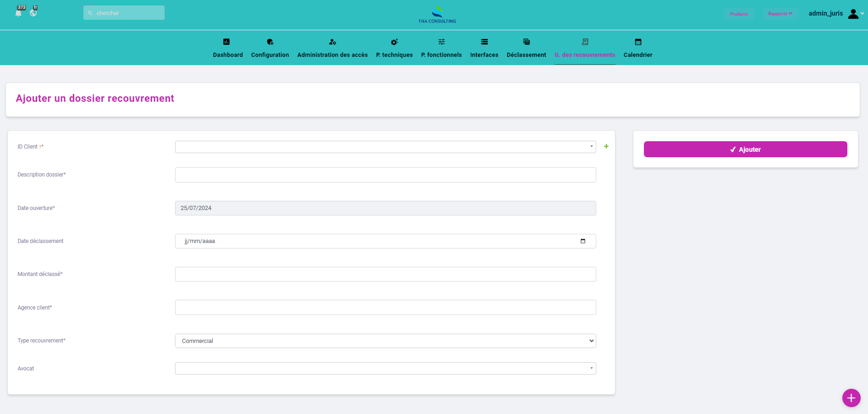Click the floating purple plus button
Viewport: 868px width, 414px height.
click(851, 397)
